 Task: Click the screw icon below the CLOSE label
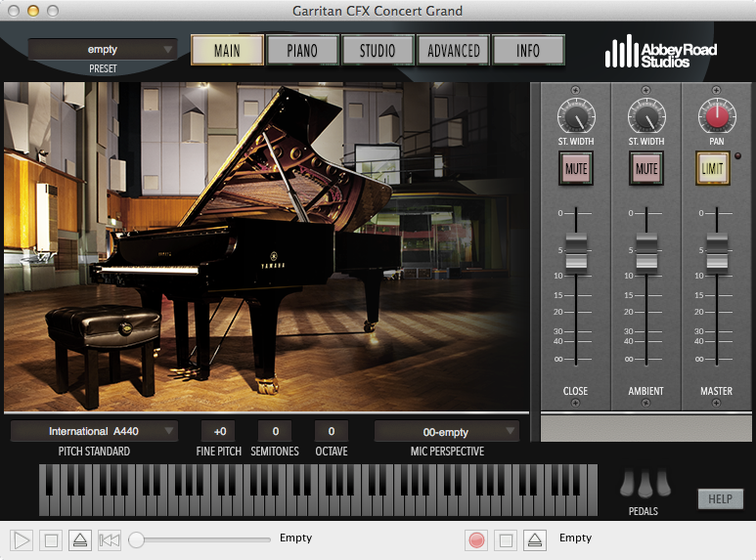point(575,403)
